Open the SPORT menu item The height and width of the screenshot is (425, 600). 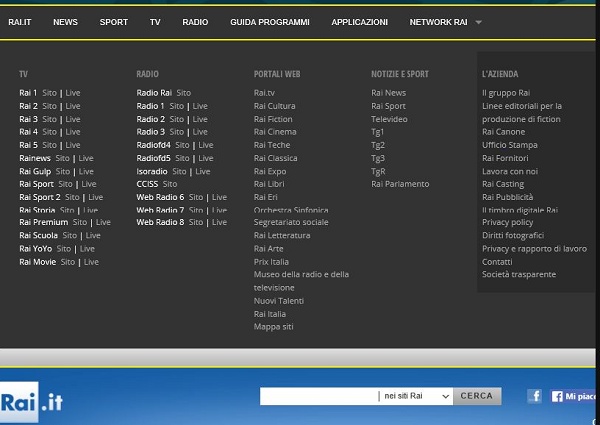[113, 22]
